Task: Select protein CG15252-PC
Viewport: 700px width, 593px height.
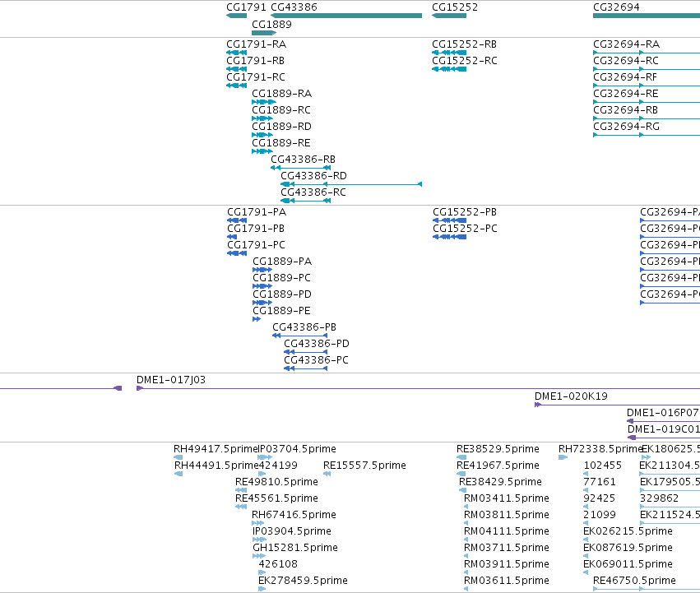Action: point(465,229)
